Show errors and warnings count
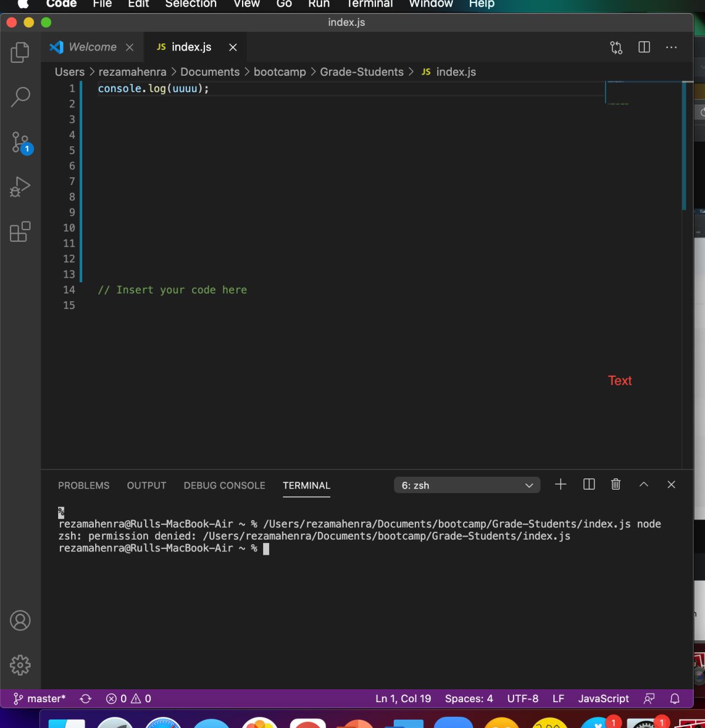 (129, 699)
